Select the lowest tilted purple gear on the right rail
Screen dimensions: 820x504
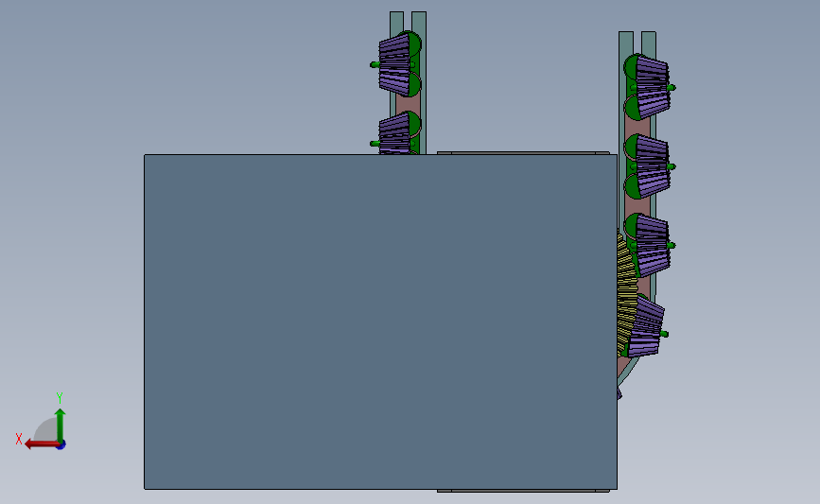[x=646, y=327]
